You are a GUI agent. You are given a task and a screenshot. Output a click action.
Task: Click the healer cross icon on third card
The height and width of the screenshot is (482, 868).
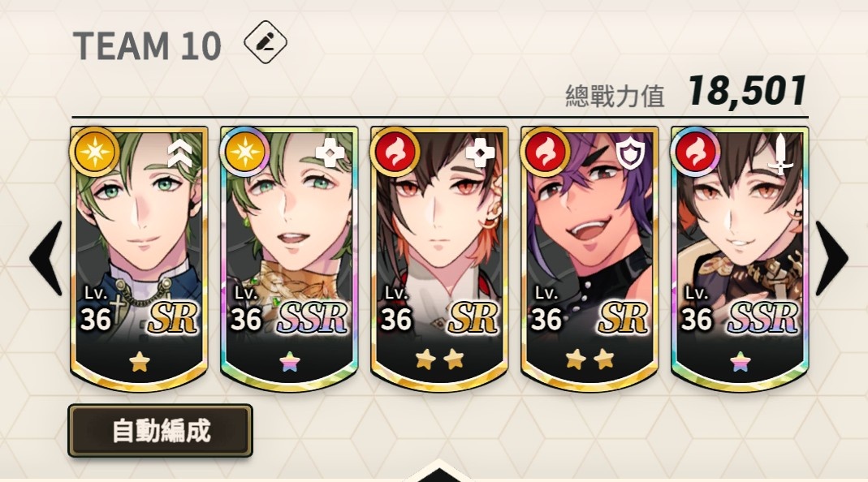point(480,153)
